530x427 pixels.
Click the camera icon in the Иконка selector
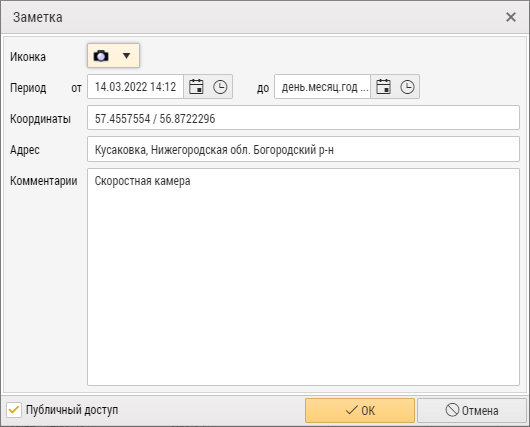click(x=101, y=56)
